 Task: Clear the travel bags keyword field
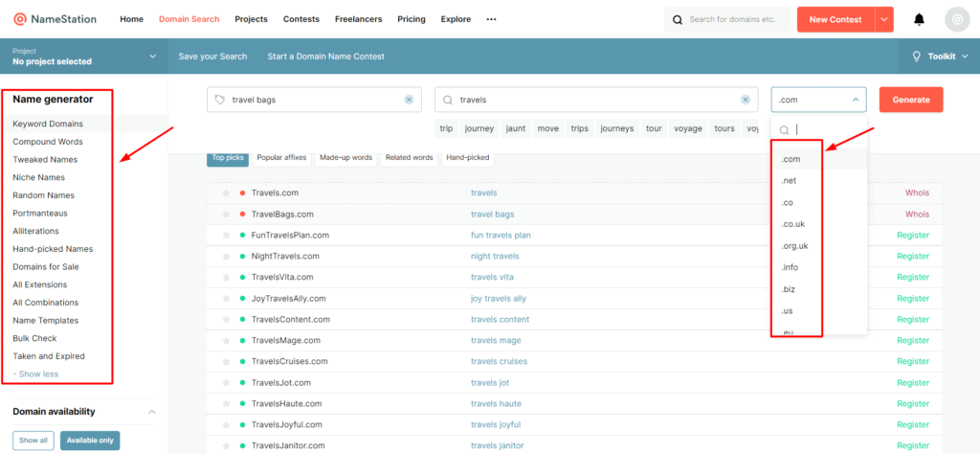click(x=409, y=100)
